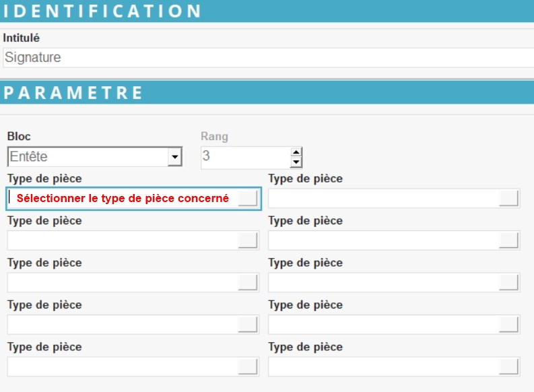Open the Bloc dropdown arrow
Screen dimensions: 534x392
175,157
